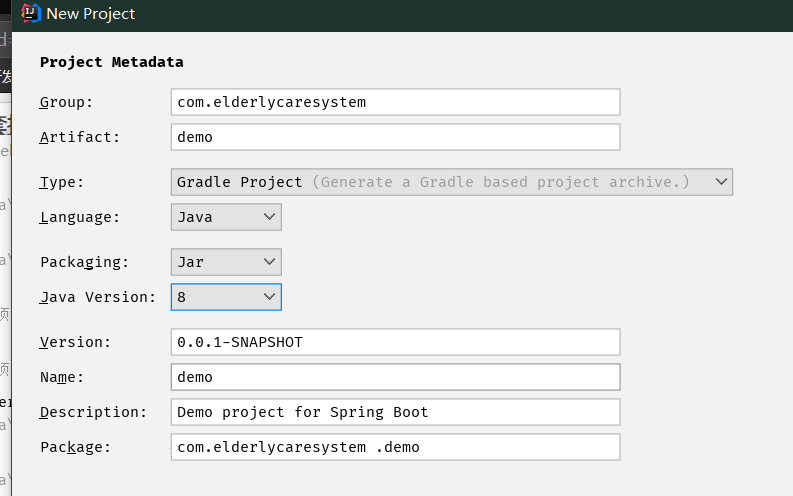The image size is (793, 496).
Task: Click the Description label
Action: pyautogui.click(x=93, y=413)
